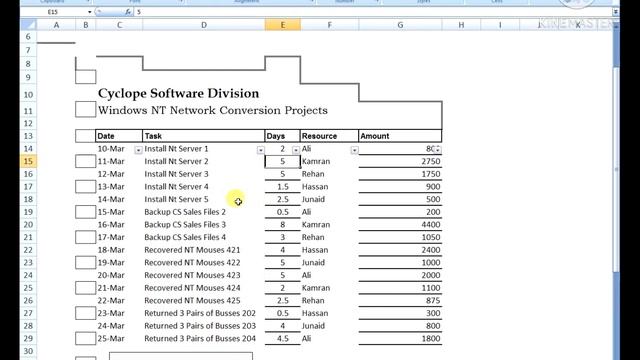
Task: Click the 'Days' header cell
Action: point(282,136)
